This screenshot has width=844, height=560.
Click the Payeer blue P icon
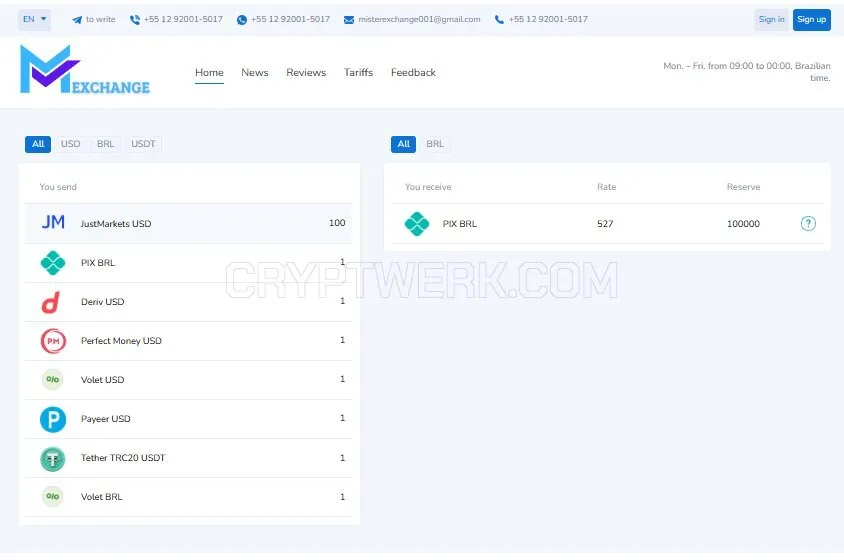[53, 419]
